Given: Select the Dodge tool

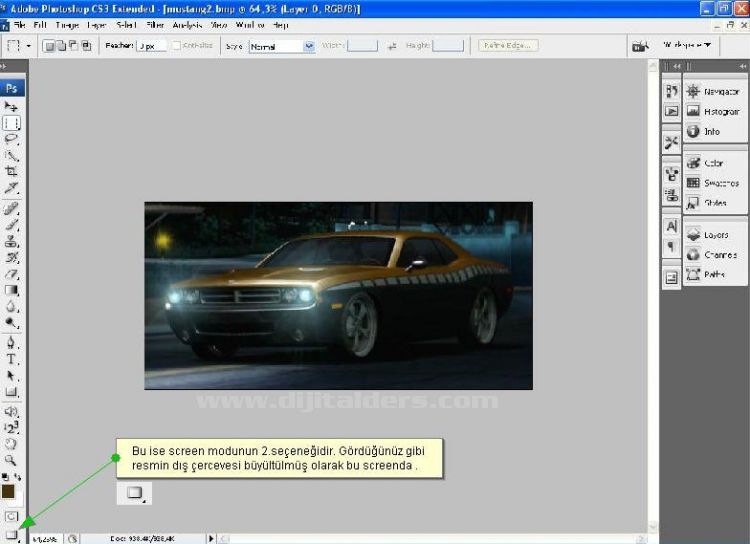Looking at the screenshot, I should (11, 322).
